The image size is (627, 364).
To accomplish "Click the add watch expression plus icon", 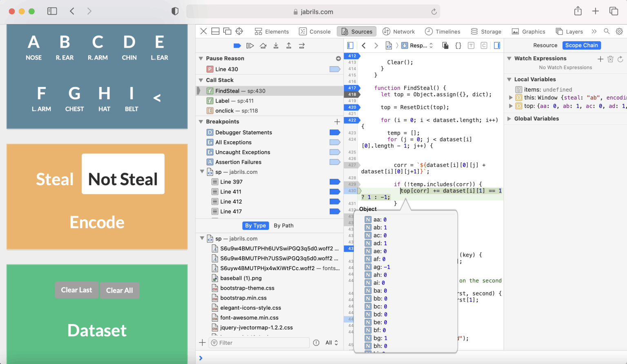I will coord(600,59).
